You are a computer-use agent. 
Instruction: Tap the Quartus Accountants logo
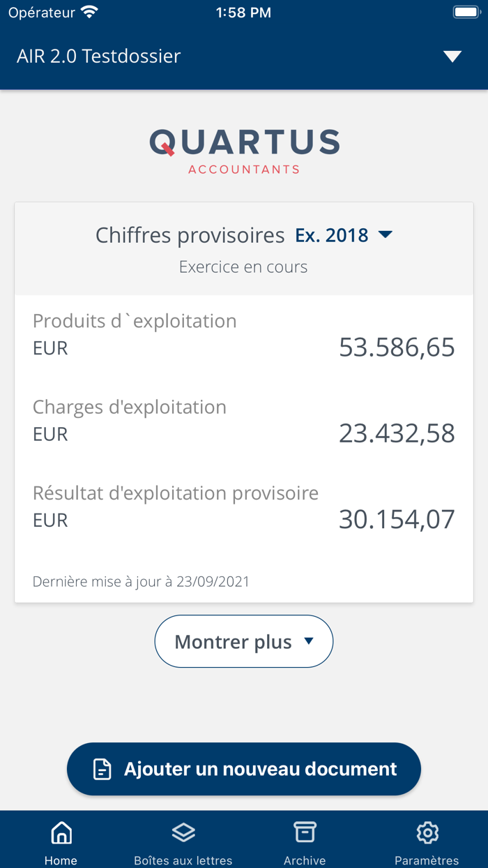243,149
